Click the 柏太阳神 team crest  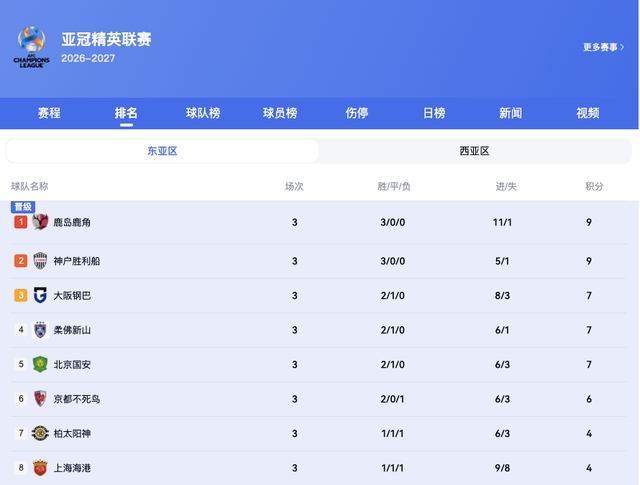pyautogui.click(x=40, y=433)
